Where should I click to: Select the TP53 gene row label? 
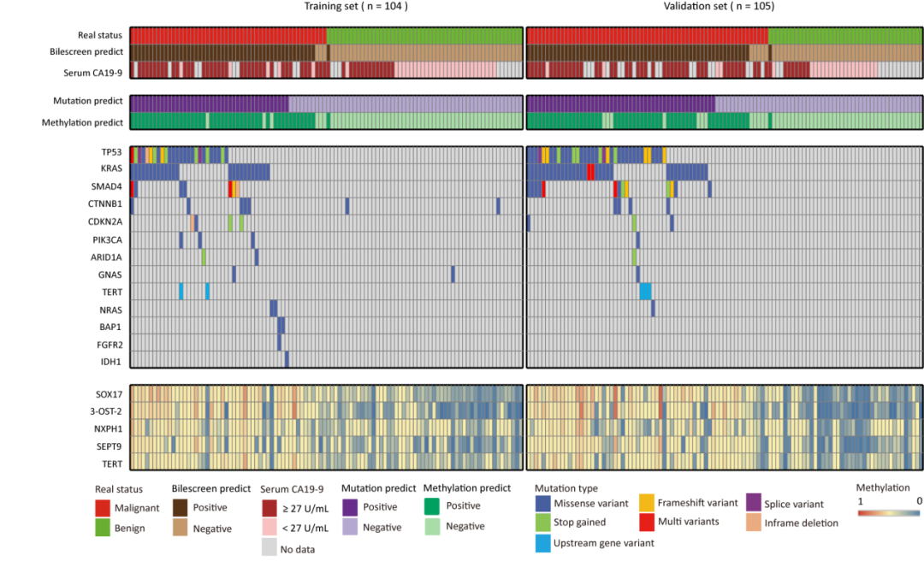click(111, 152)
